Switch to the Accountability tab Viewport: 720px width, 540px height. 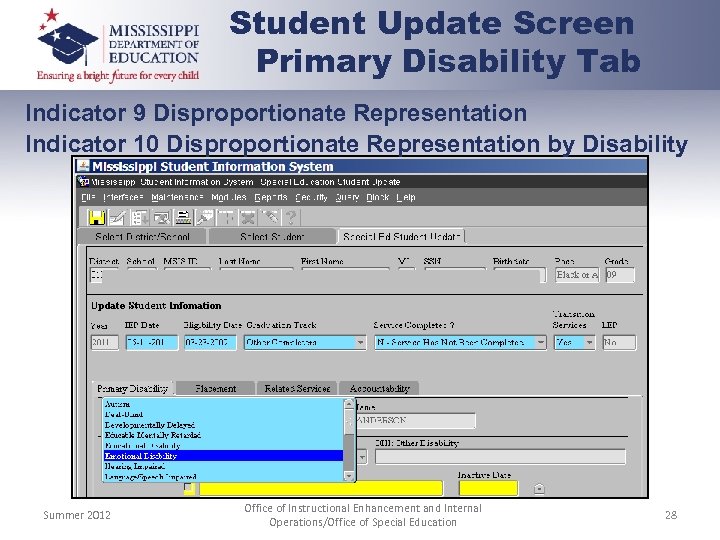(379, 388)
